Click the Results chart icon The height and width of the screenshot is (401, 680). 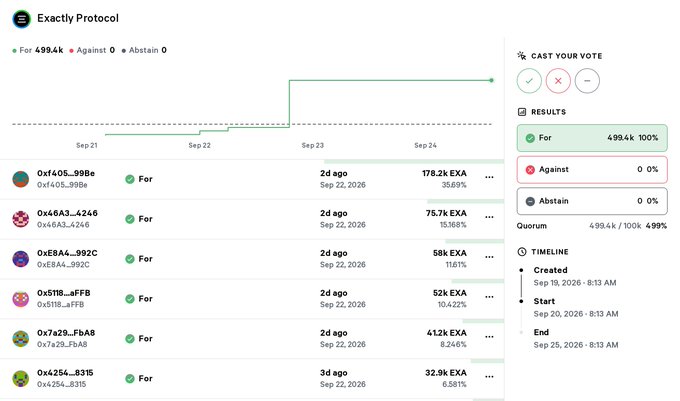(522, 112)
